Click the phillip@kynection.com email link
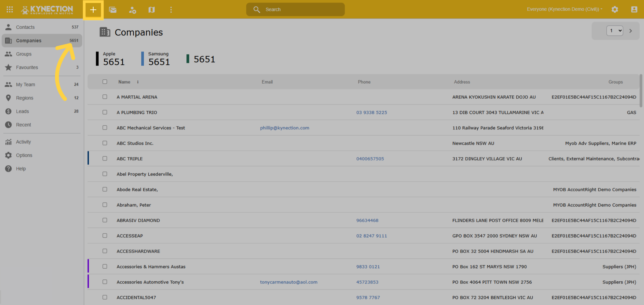The image size is (644, 305). click(284, 128)
